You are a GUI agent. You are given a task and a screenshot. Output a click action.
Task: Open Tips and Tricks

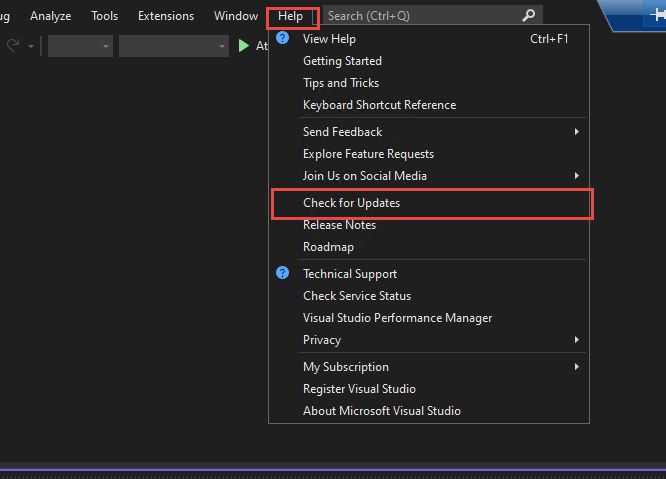(x=429, y=83)
